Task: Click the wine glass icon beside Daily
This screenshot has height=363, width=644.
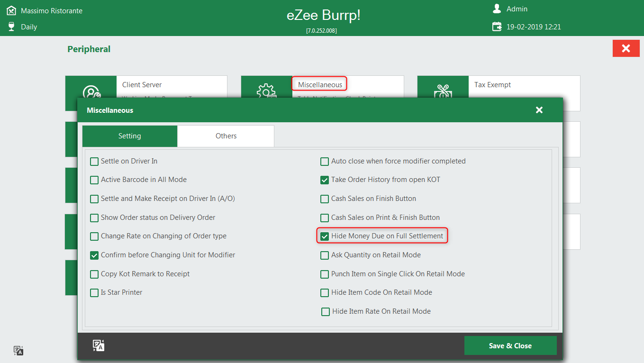Action: [12, 27]
